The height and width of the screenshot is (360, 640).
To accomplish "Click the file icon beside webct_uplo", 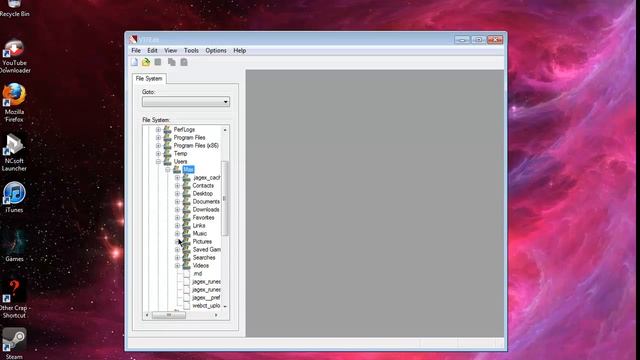I will 187,305.
